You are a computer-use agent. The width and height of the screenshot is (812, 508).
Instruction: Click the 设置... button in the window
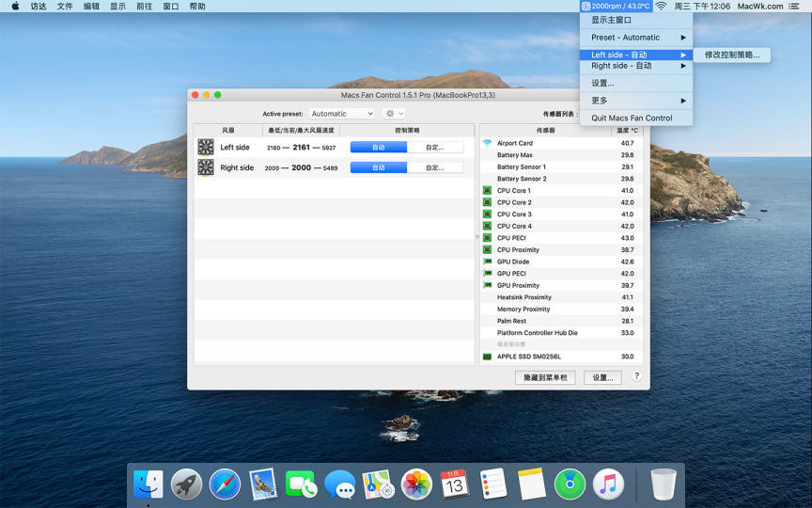point(602,377)
